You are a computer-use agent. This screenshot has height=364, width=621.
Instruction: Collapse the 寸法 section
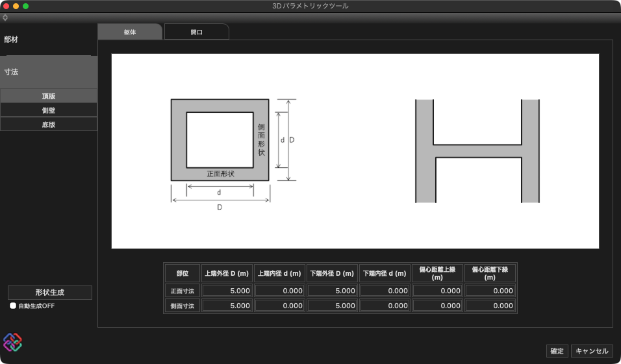click(48, 72)
